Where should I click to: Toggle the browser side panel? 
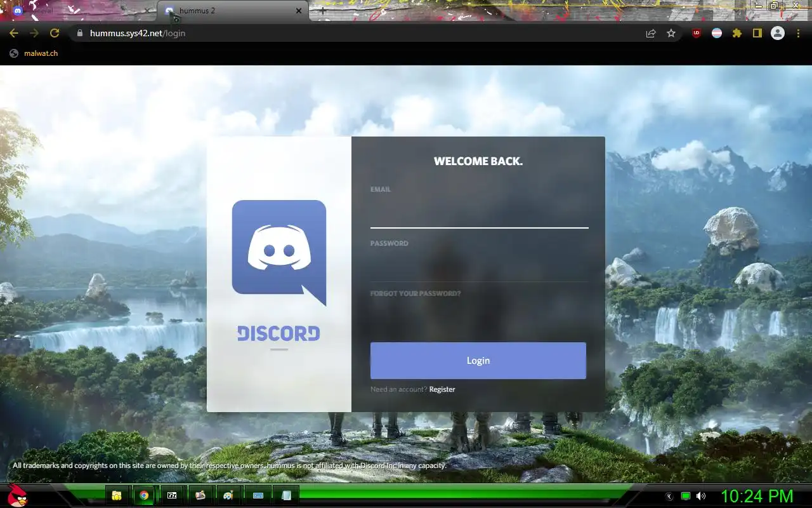pyautogui.click(x=757, y=33)
